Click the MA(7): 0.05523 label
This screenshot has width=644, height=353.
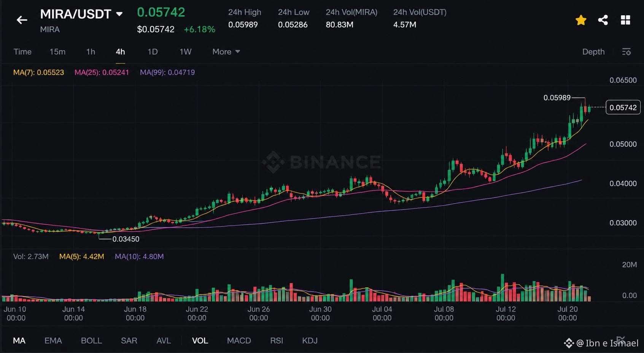(x=38, y=72)
